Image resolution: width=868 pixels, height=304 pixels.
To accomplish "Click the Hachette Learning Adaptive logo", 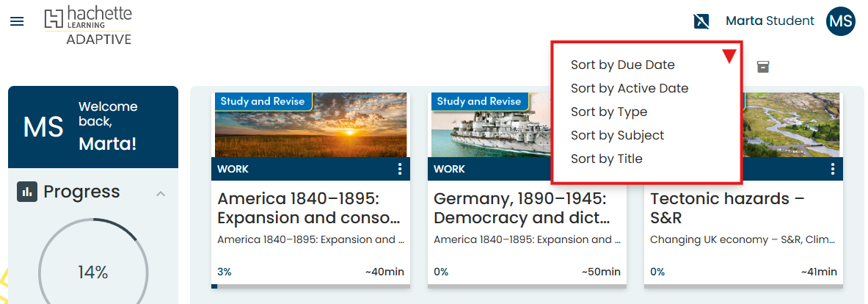I will [88, 26].
